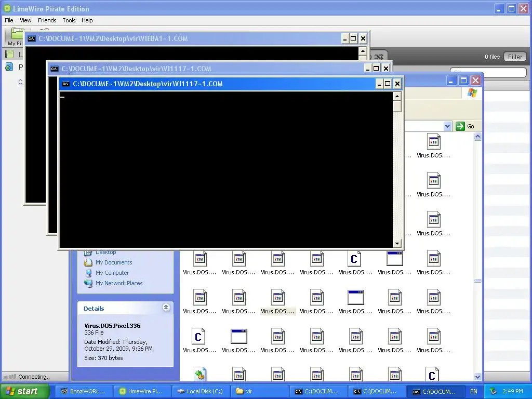Click the connection signal bars icon in LimeWire

pyautogui.click(x=9, y=377)
